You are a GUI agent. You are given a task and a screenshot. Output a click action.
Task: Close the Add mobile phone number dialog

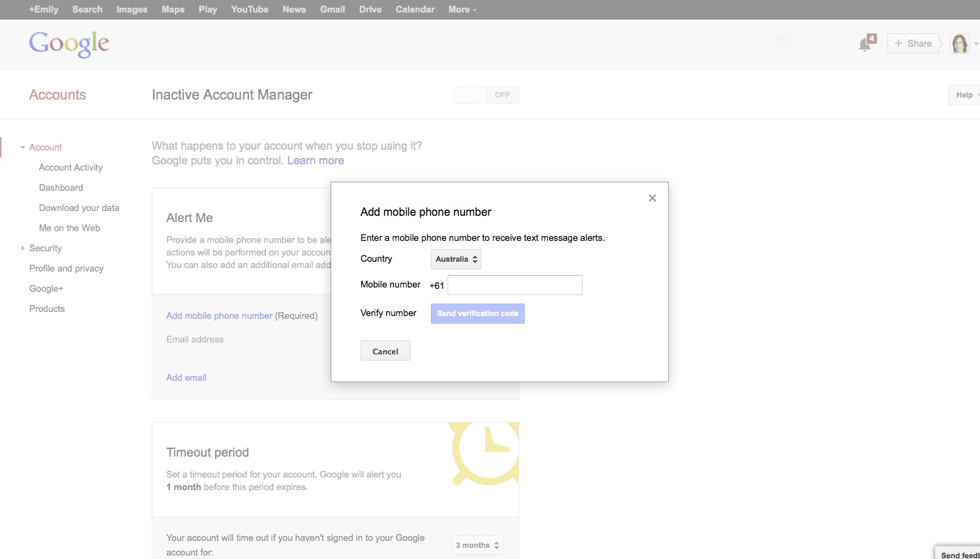pos(652,198)
